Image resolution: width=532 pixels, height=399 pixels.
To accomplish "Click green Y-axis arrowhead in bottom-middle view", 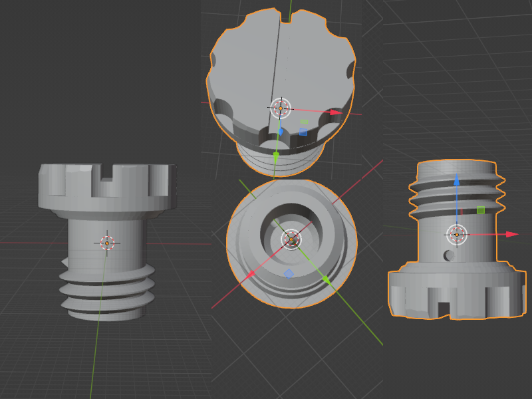I will coord(327,280).
